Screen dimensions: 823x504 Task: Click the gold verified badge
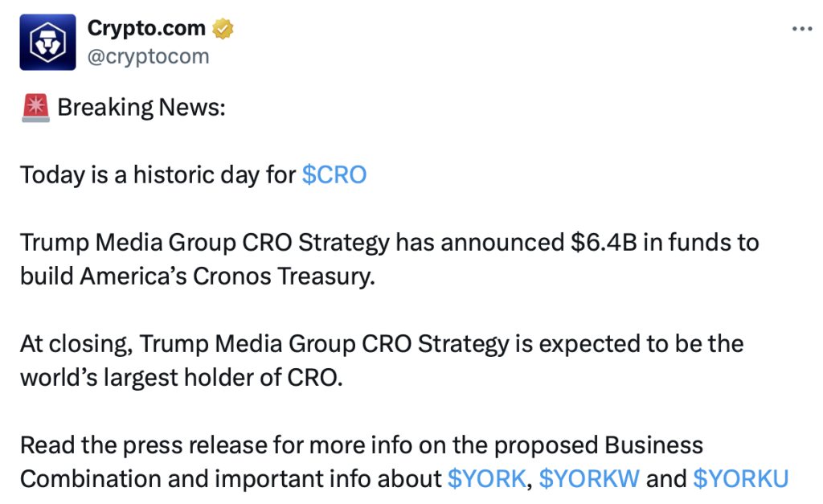coord(223,28)
